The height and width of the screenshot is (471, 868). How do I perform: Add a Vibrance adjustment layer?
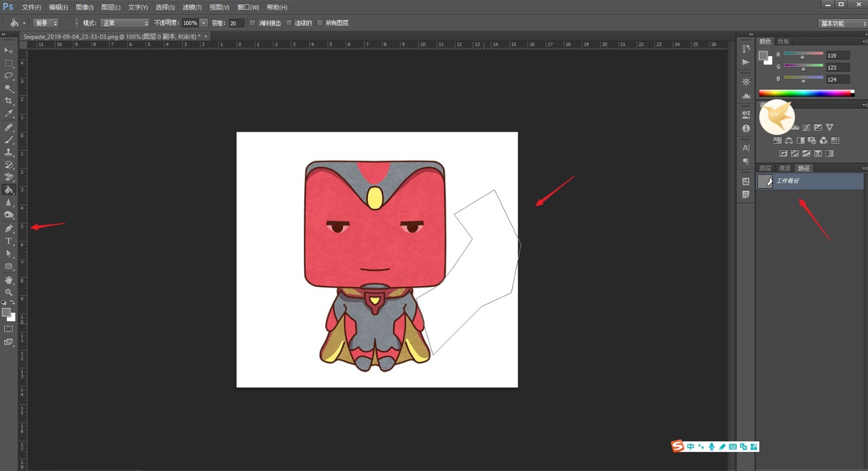click(829, 127)
